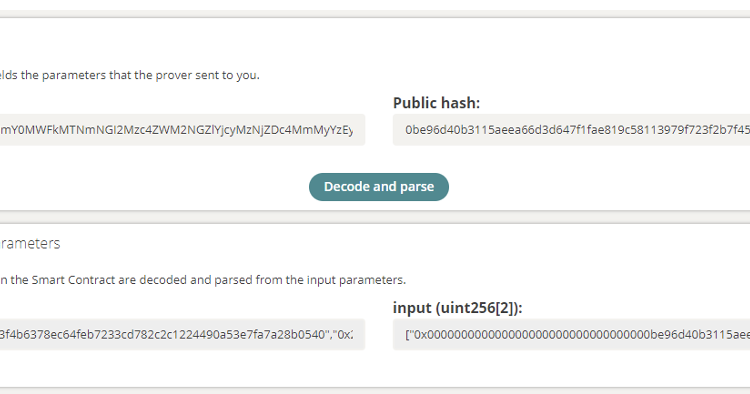Click the Smart Contract decoded description text
The height and width of the screenshot is (394, 750).
click(x=203, y=280)
